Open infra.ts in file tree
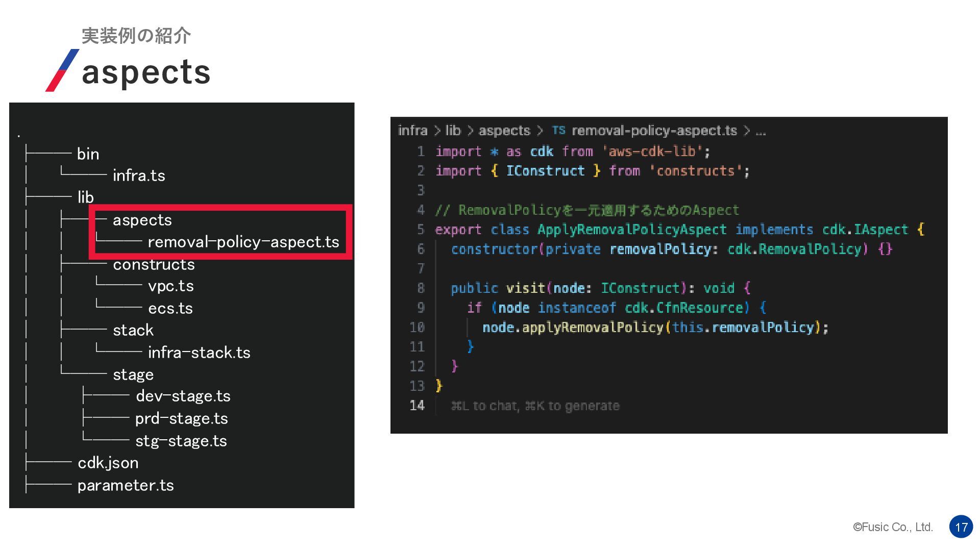This screenshot has height=551, width=980. pyautogui.click(x=139, y=176)
